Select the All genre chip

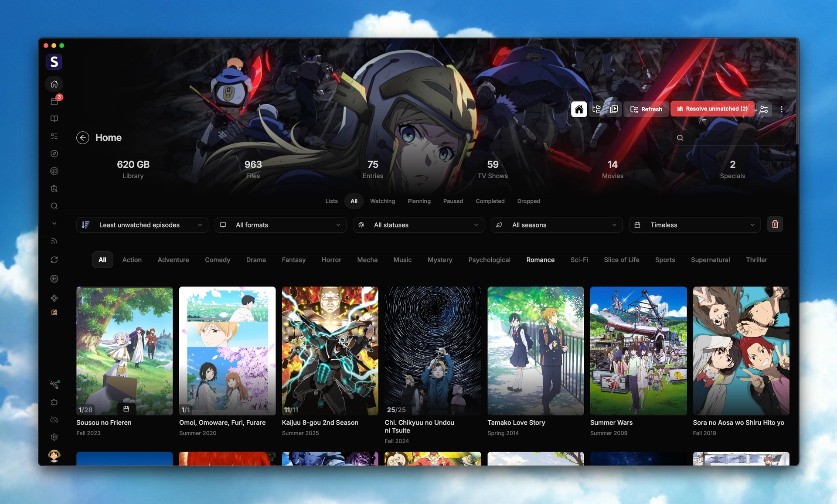click(102, 260)
